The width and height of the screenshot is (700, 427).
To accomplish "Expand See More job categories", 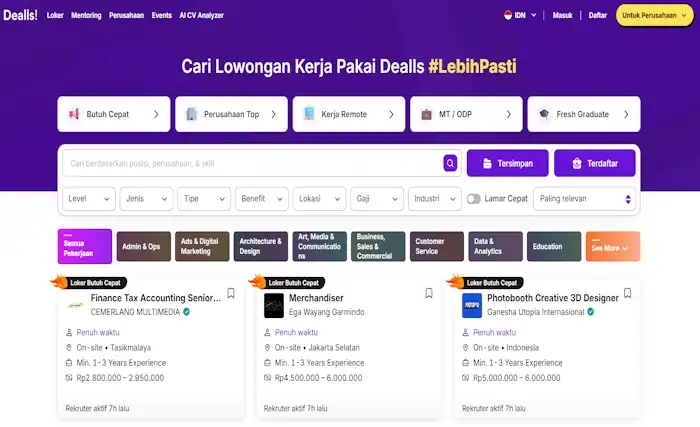I will coord(612,246).
